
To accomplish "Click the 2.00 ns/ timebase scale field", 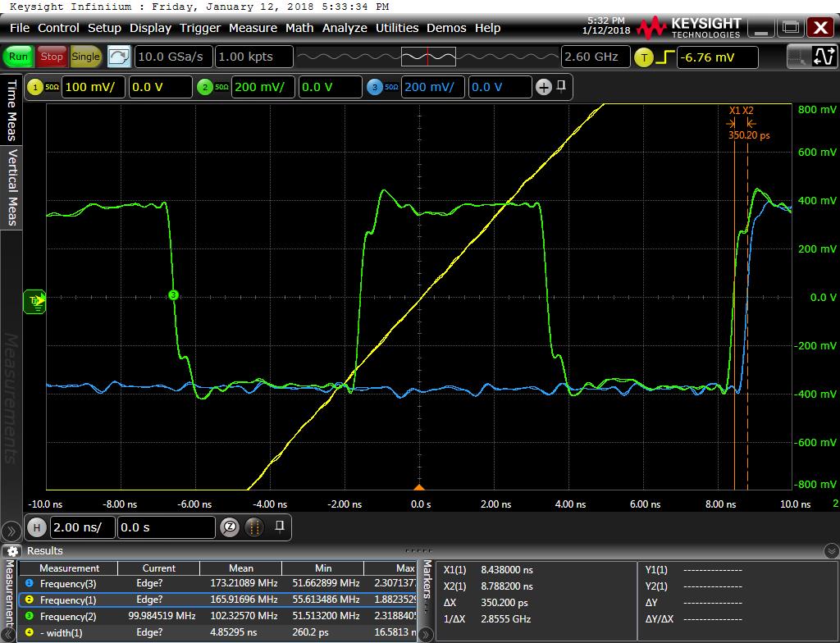I will (83, 527).
